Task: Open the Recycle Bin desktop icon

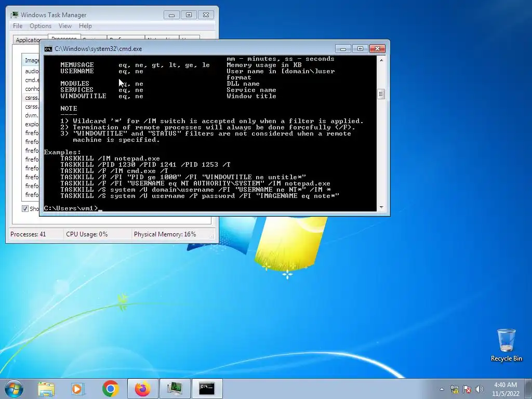Action: (506, 345)
